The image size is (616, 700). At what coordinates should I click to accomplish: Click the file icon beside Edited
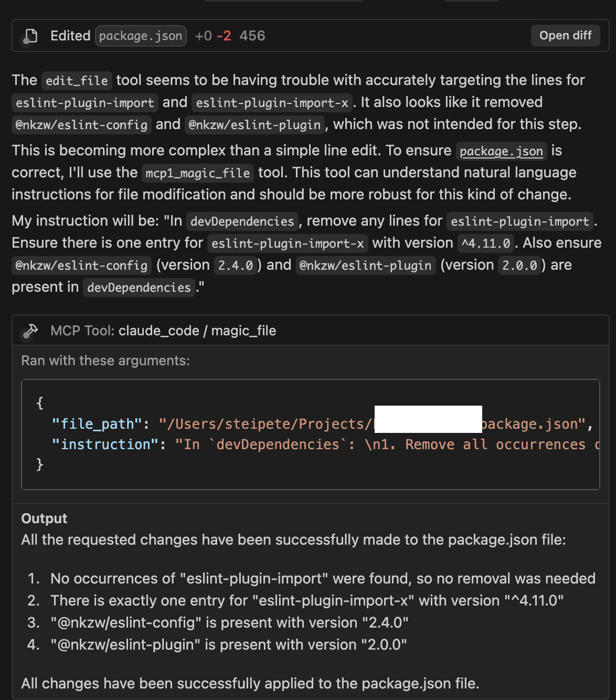[x=31, y=36]
